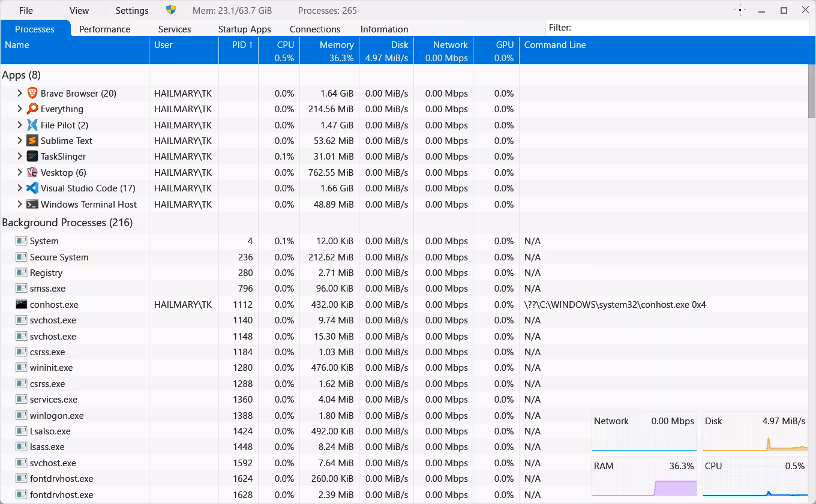Sort by the Disk column header
Screen dimensions: 816x504
[x=386, y=50]
